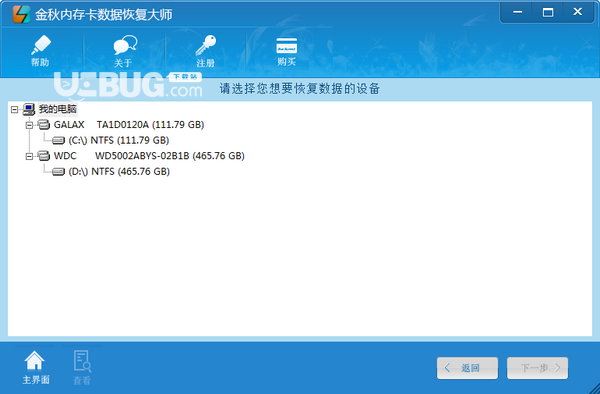
Task: Click the 注册 key icon
Action: [205, 45]
